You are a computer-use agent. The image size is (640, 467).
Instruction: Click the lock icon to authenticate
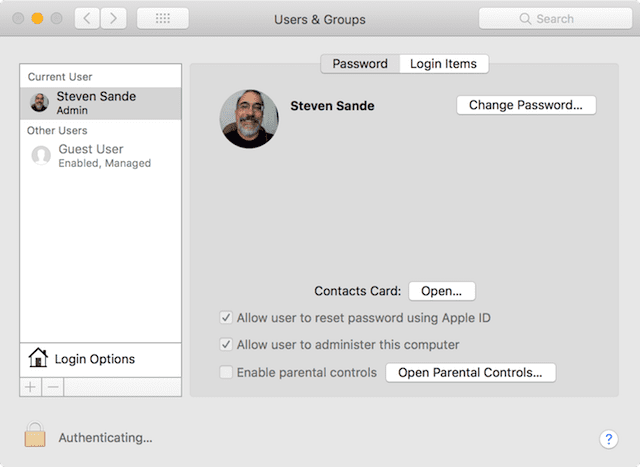click(35, 434)
